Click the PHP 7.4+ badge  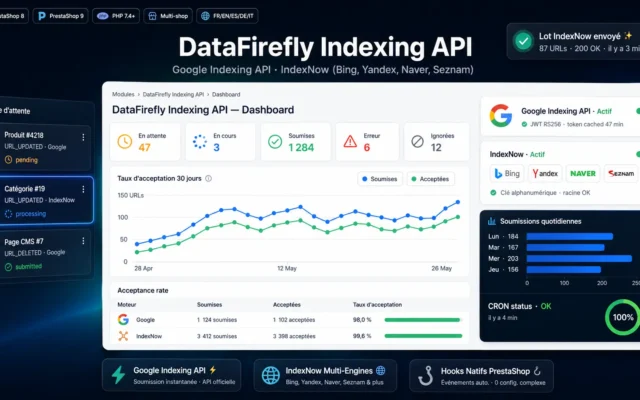point(116,16)
